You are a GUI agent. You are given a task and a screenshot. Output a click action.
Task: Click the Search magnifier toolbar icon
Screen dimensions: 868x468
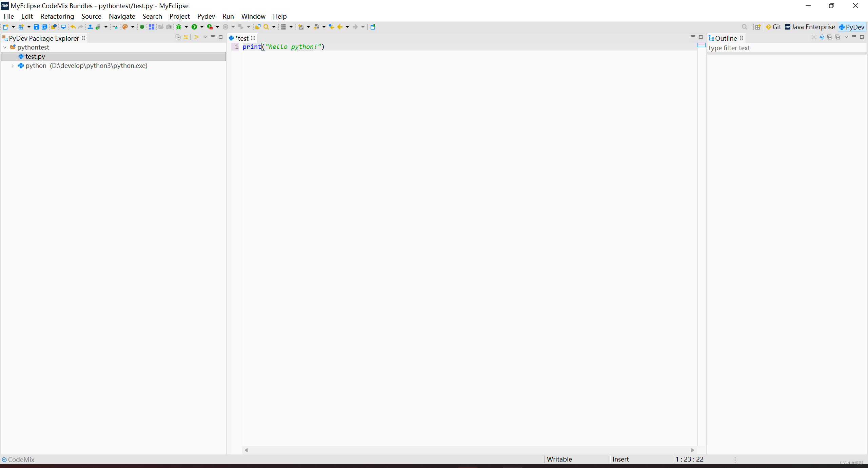(x=266, y=27)
